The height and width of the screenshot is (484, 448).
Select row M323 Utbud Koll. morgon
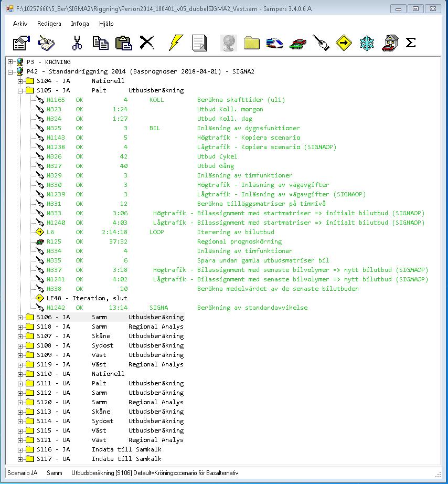(x=155, y=109)
